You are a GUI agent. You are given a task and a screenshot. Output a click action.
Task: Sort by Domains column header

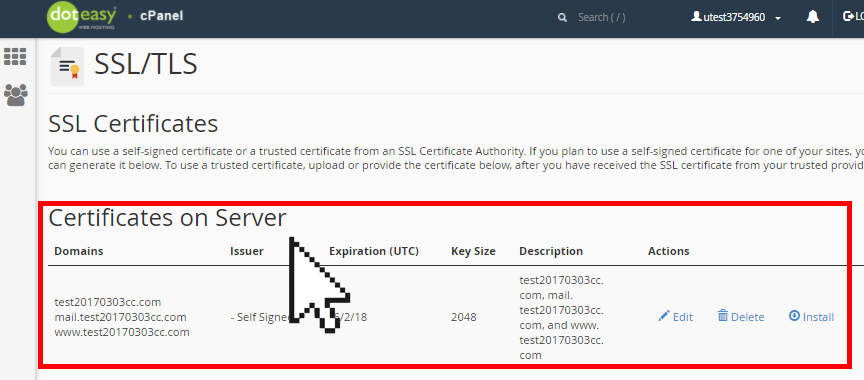(79, 251)
